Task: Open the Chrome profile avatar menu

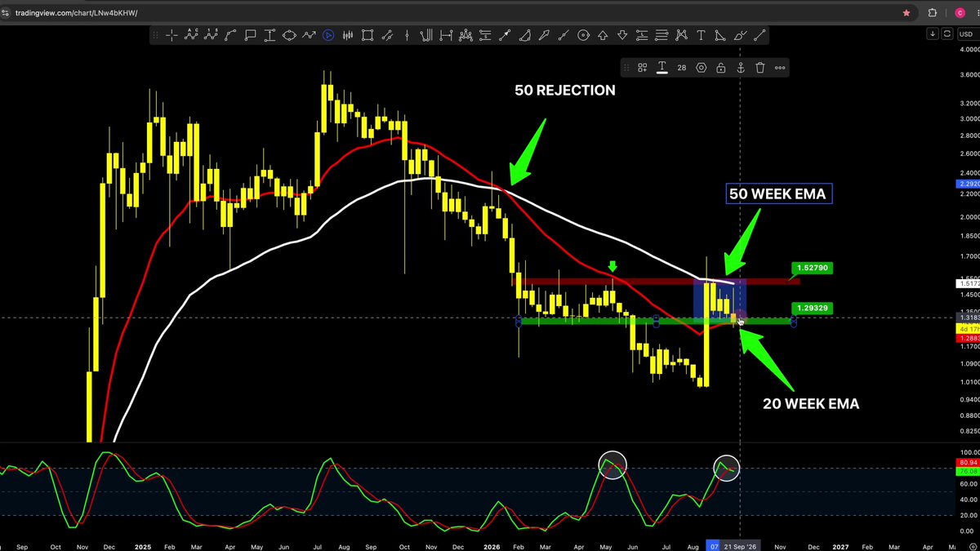Action: 959,13
